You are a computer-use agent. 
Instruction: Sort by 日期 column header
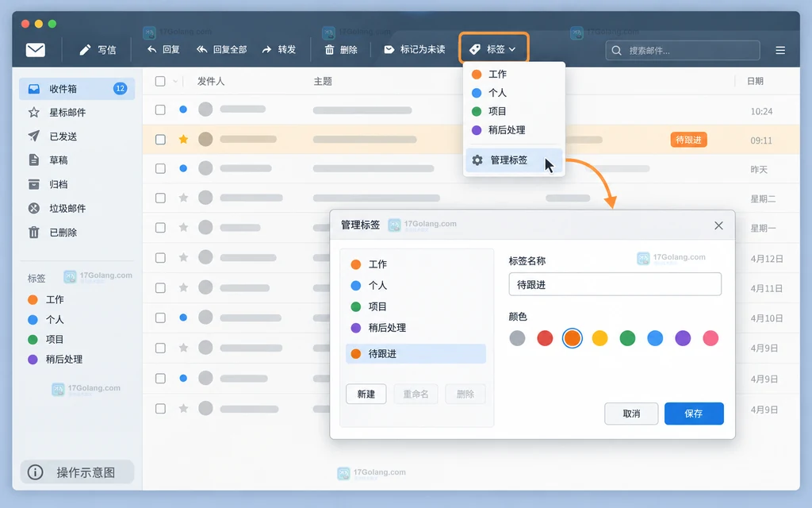pyautogui.click(x=755, y=82)
